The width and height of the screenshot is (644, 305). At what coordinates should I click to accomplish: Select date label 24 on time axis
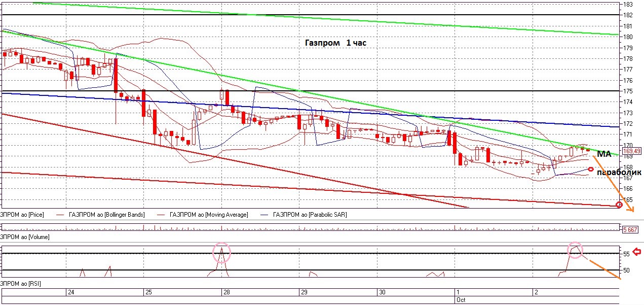tap(71, 292)
